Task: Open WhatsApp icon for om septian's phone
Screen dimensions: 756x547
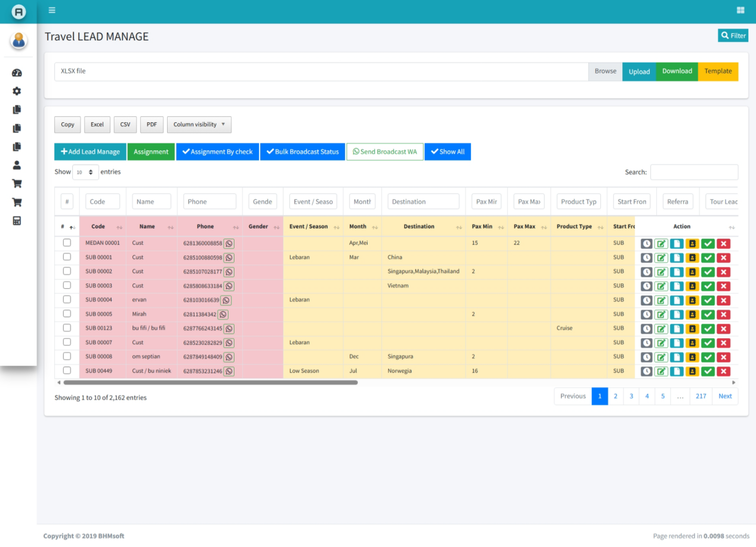Action: pos(229,357)
